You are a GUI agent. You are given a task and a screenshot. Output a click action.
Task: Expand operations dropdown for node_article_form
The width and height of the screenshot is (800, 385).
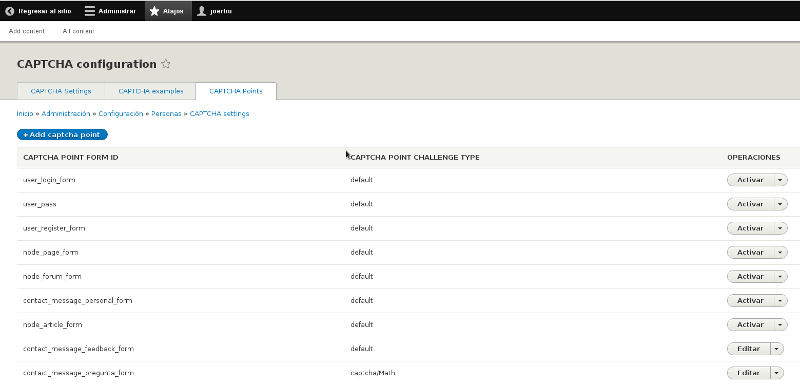point(781,325)
